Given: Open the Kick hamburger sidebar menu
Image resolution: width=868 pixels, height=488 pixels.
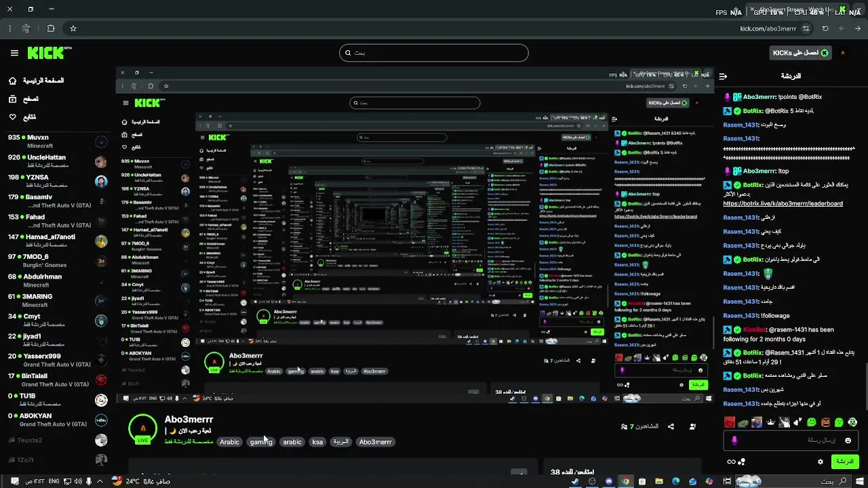Looking at the screenshot, I should (14, 53).
